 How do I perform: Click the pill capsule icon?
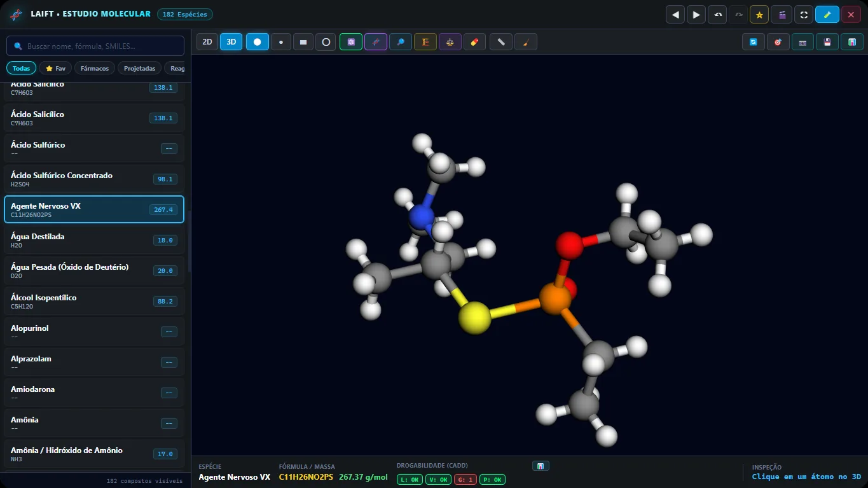tap(474, 42)
